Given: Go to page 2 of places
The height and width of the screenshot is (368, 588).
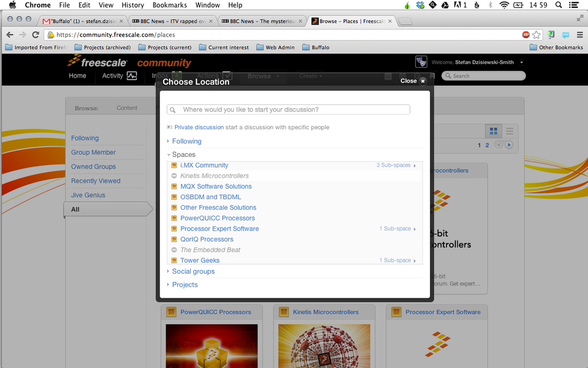Looking at the screenshot, I should 487,145.
